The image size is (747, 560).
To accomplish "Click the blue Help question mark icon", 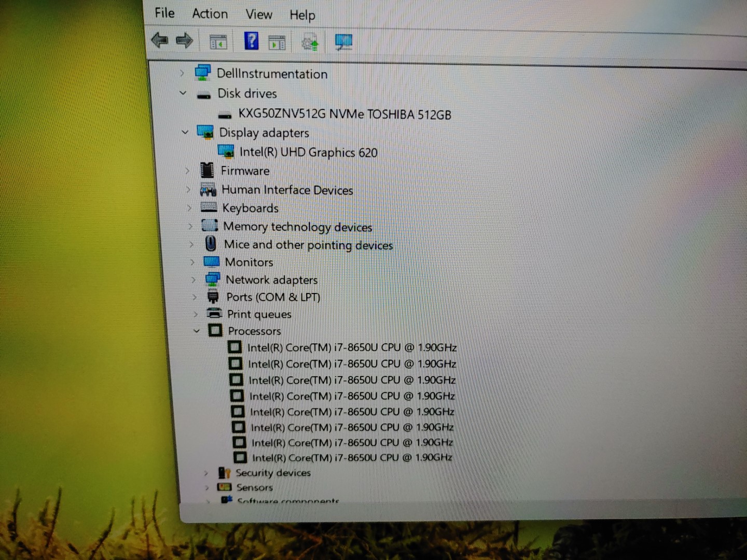I will click(251, 41).
